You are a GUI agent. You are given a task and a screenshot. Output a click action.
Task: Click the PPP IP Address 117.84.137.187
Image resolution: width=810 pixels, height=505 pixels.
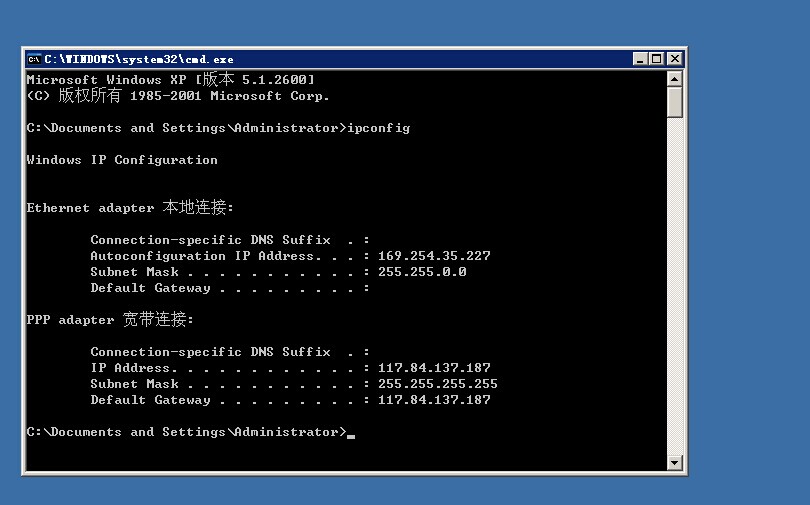coord(434,368)
